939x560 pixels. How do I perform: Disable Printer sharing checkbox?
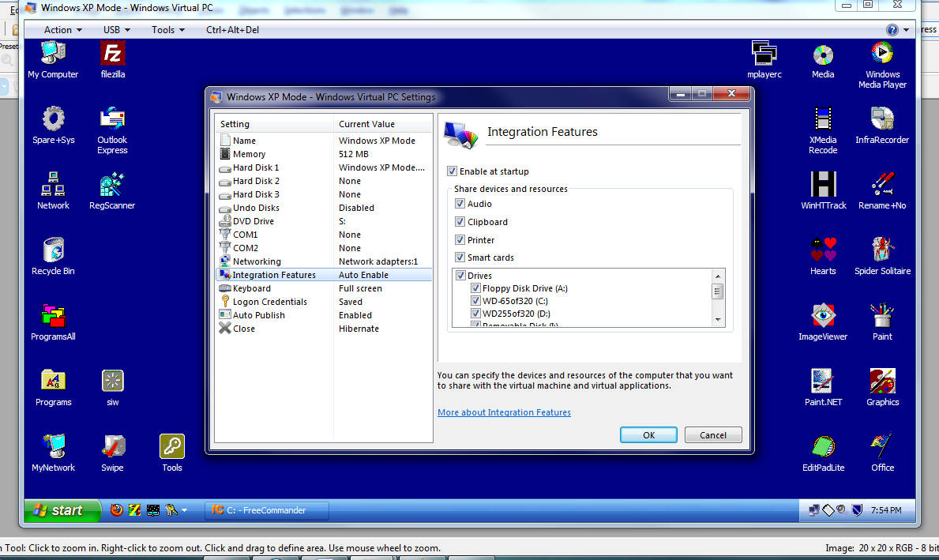460,239
